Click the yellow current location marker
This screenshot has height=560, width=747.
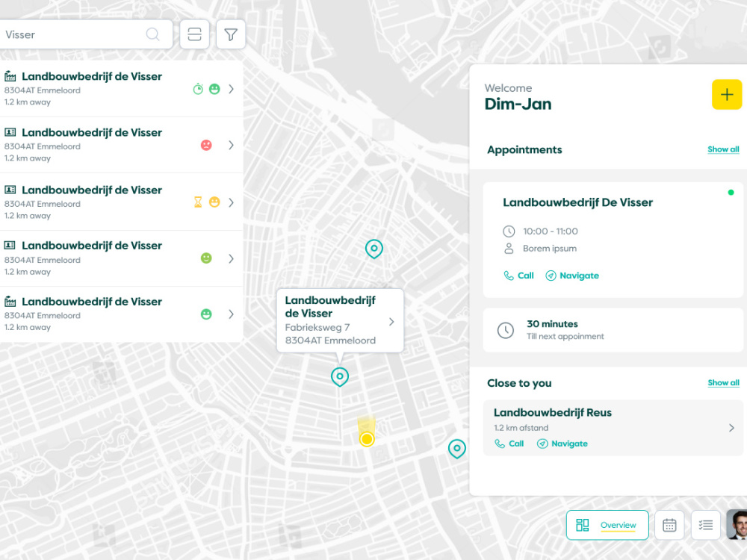(x=367, y=439)
